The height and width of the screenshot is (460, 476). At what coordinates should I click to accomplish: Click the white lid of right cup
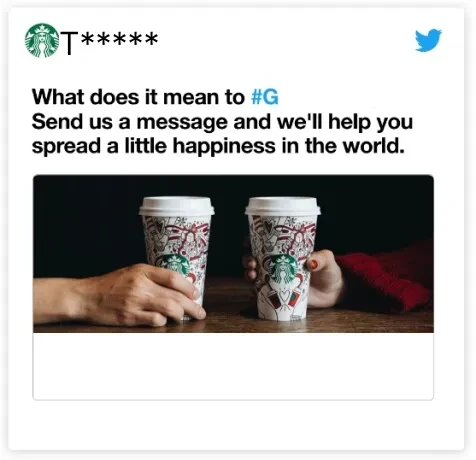283,206
